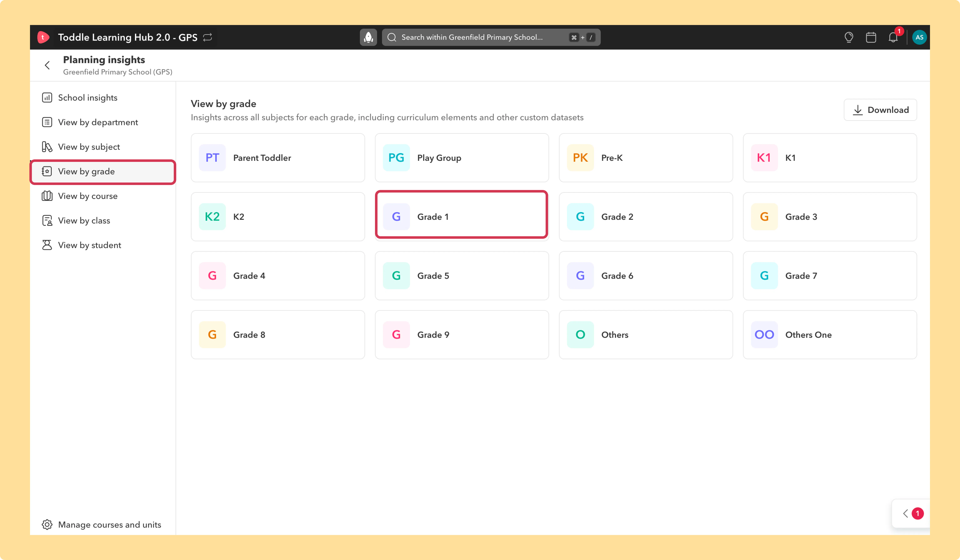Viewport: 960px width, 560px height.
Task: Open School insights in sidebar
Action: coord(103,97)
